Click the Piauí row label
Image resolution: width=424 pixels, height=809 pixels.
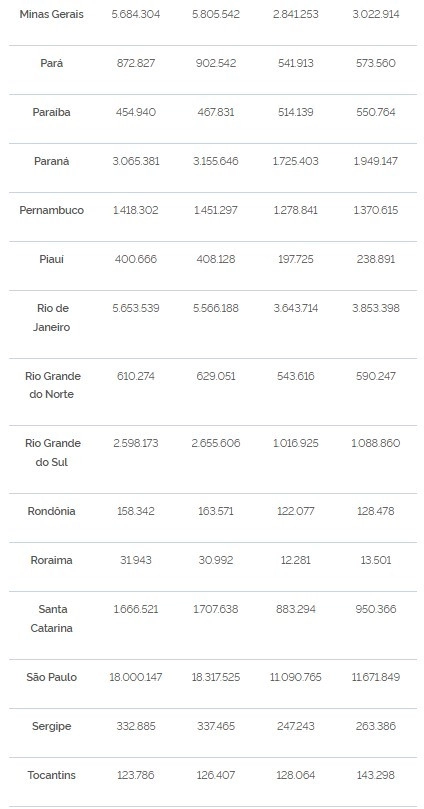click(x=52, y=260)
